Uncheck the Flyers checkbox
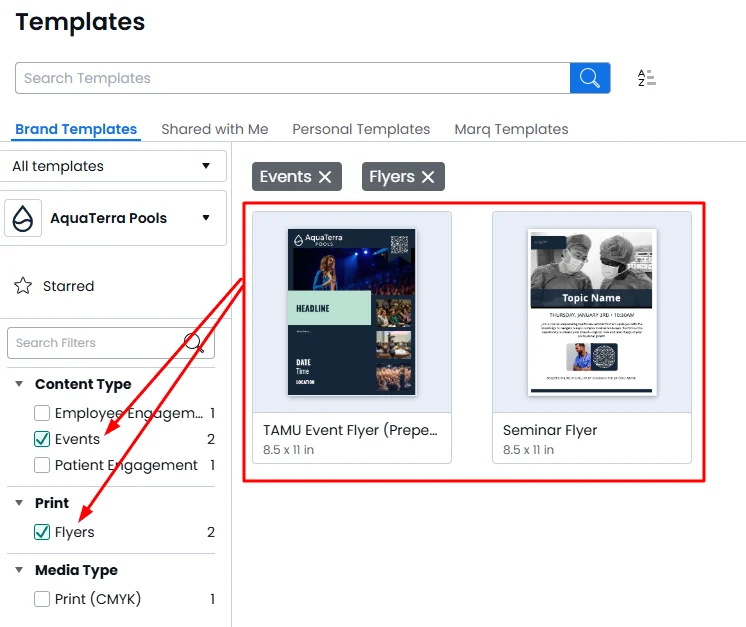 pyautogui.click(x=42, y=532)
